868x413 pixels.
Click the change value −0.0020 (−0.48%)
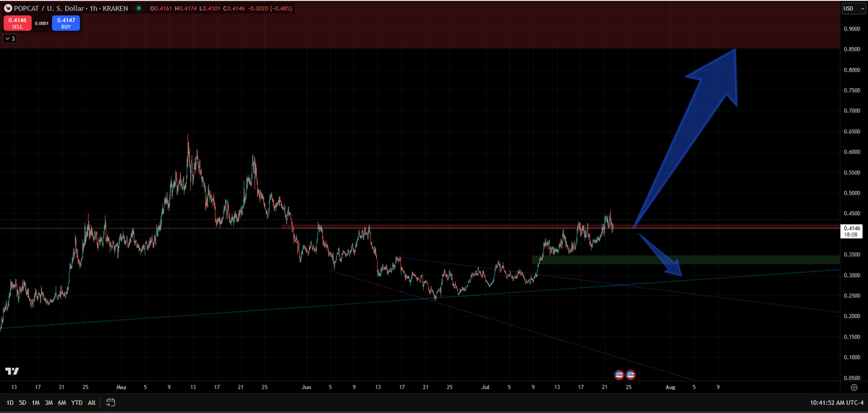[x=269, y=8]
